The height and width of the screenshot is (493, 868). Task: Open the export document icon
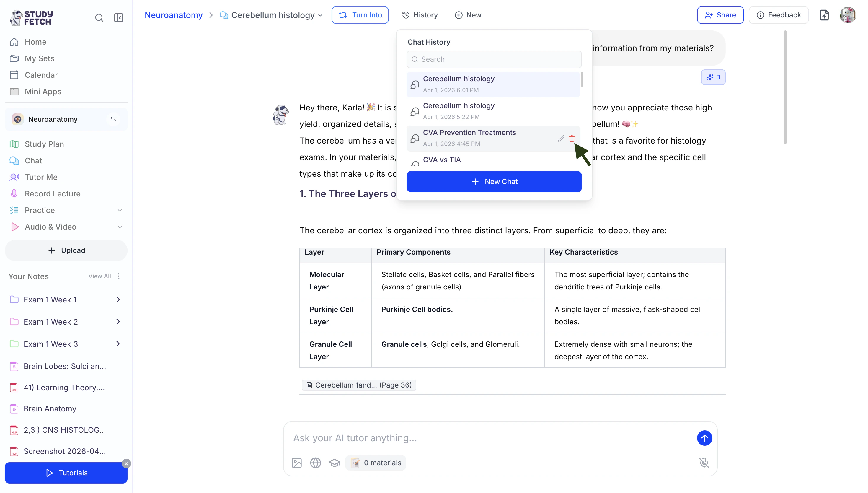point(824,15)
